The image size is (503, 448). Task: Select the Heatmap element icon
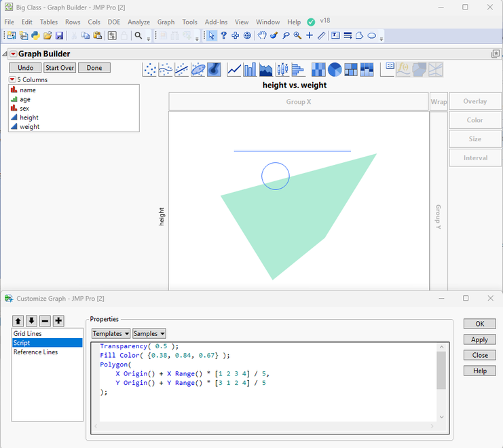pyautogui.click(x=318, y=69)
